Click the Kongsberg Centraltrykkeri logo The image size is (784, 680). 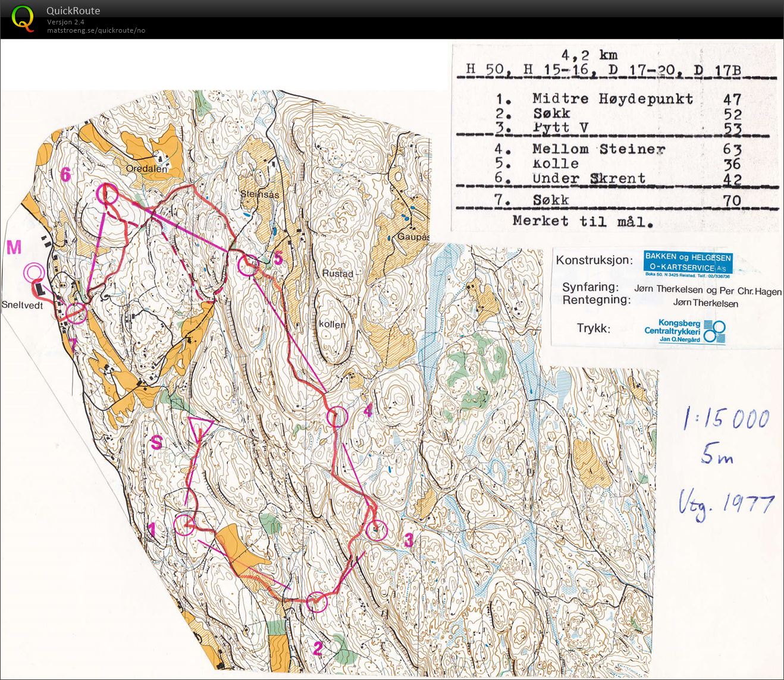685,332
